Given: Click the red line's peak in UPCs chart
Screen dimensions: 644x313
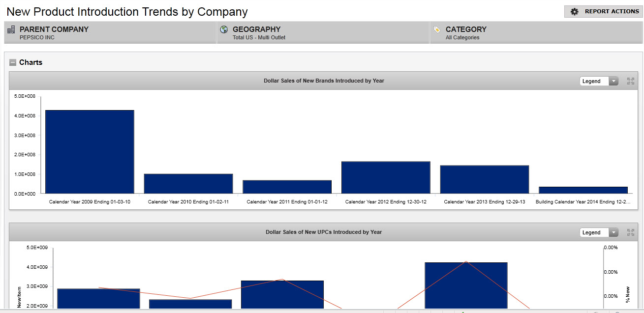Looking at the screenshot, I should click(466, 261).
